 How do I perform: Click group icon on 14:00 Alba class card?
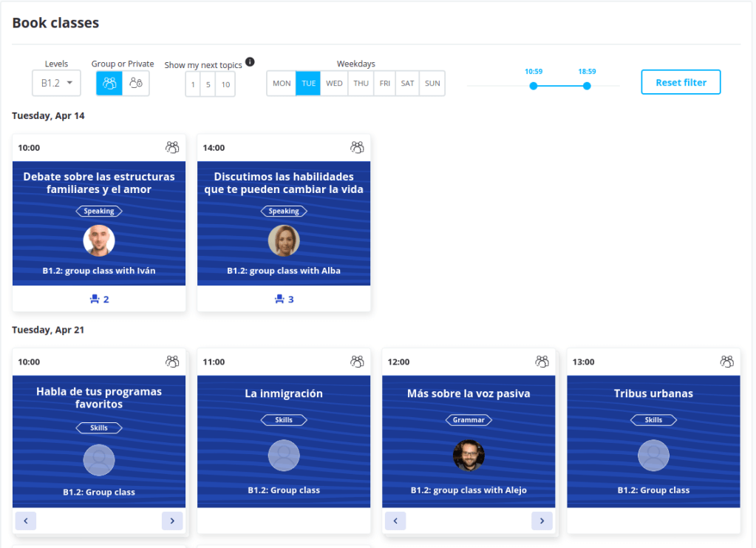pyautogui.click(x=357, y=147)
